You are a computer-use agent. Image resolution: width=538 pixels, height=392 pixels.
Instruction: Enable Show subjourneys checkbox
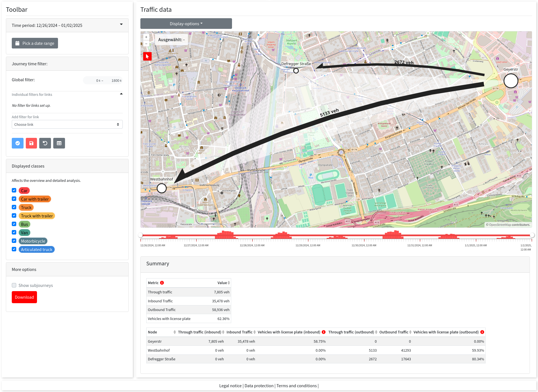(14, 285)
